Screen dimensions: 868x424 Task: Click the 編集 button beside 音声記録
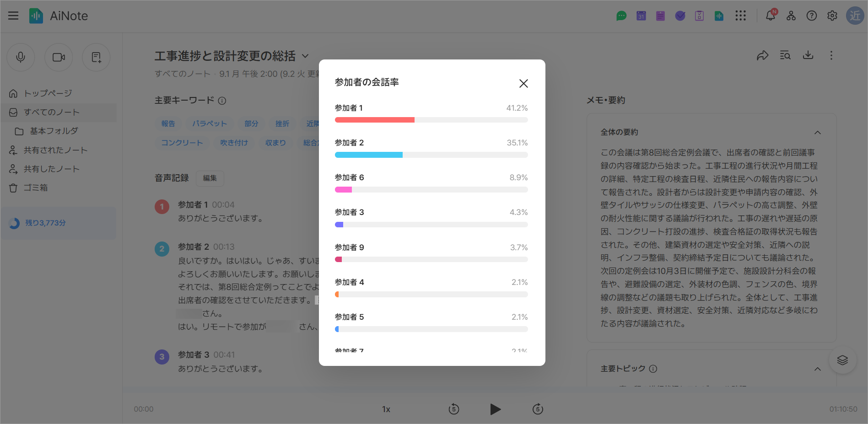pos(210,178)
